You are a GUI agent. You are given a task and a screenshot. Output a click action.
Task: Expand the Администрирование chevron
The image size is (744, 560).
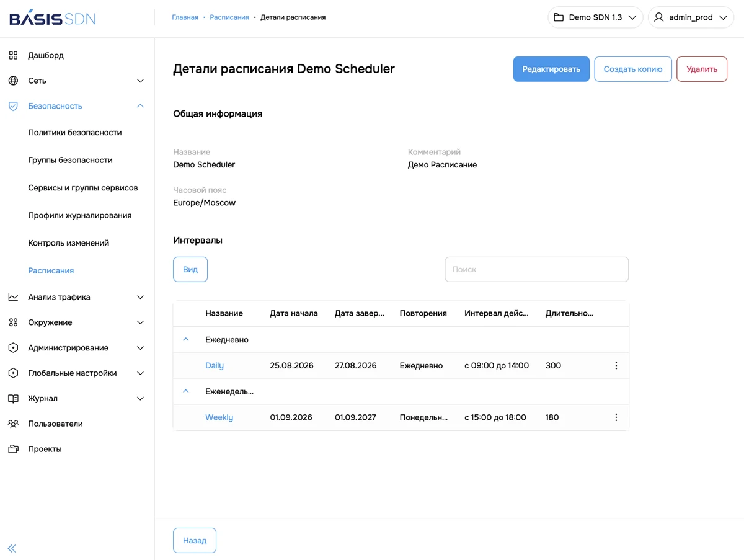tap(140, 348)
